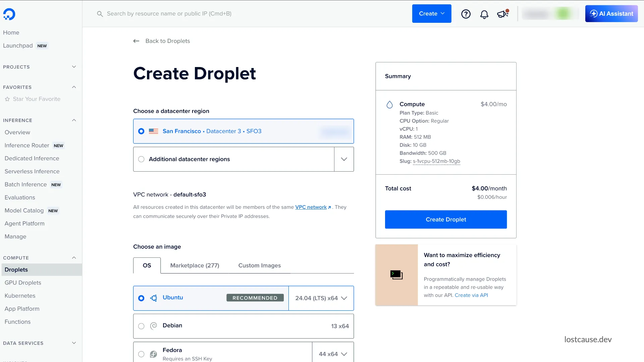Click the droplet icon next to Compute

[x=389, y=105]
